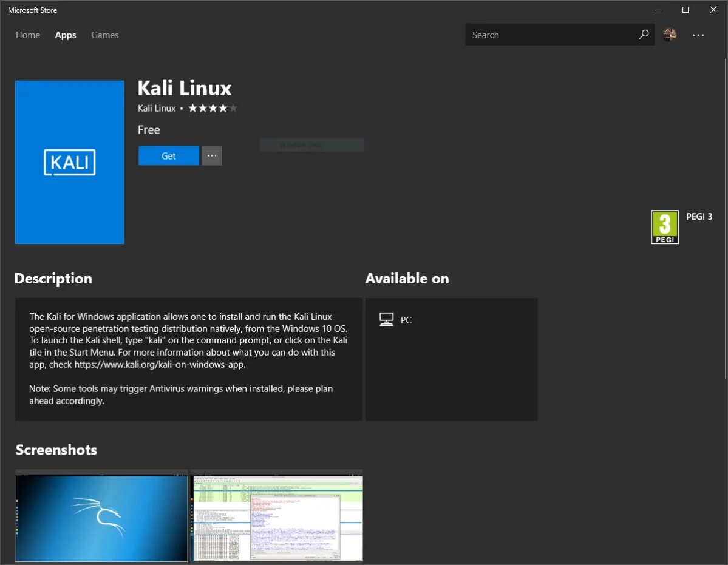The height and width of the screenshot is (565, 728).
Task: Click the faded wish list button
Action: pyautogui.click(x=312, y=144)
